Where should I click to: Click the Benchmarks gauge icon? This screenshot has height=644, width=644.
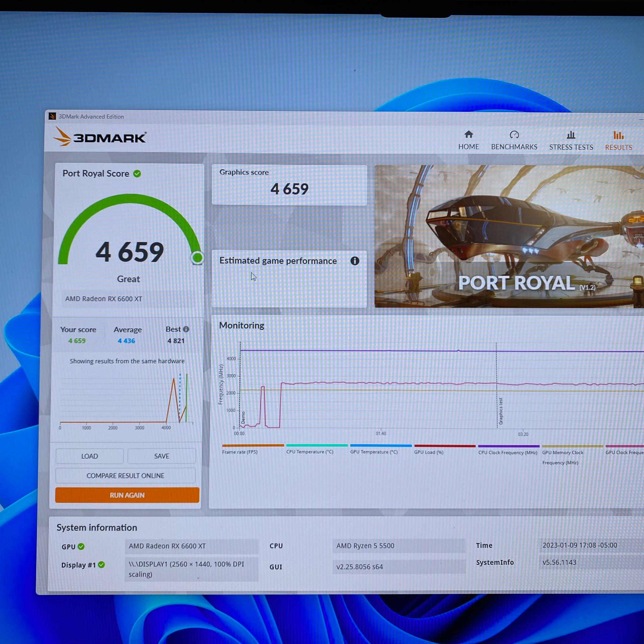click(x=514, y=135)
